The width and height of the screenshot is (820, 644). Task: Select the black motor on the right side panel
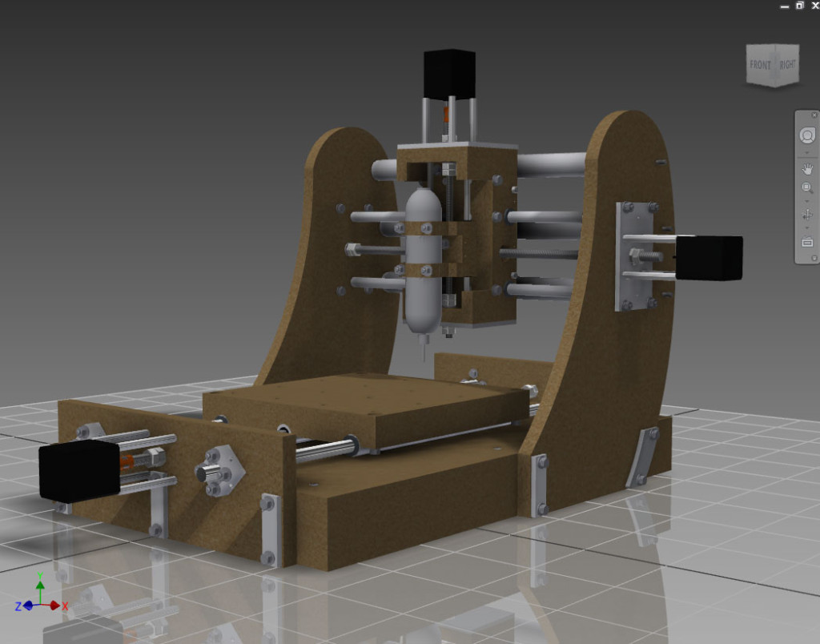coord(709,258)
